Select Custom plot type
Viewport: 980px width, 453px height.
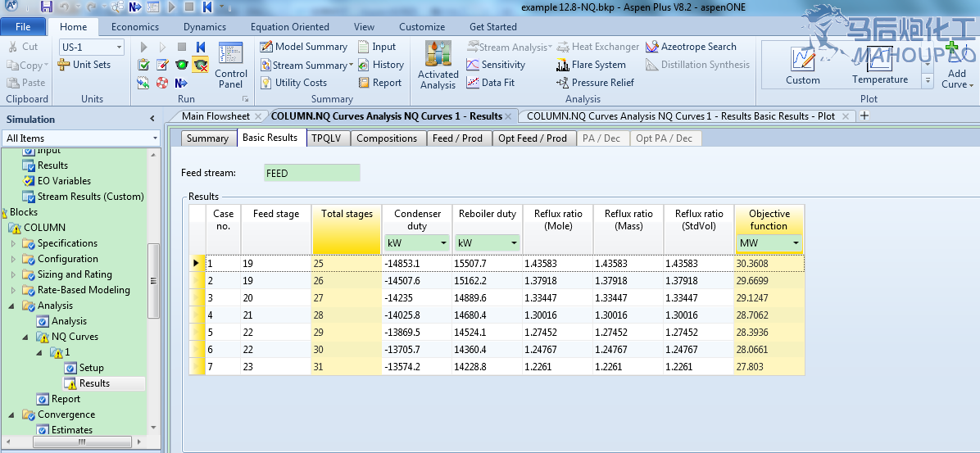click(802, 66)
